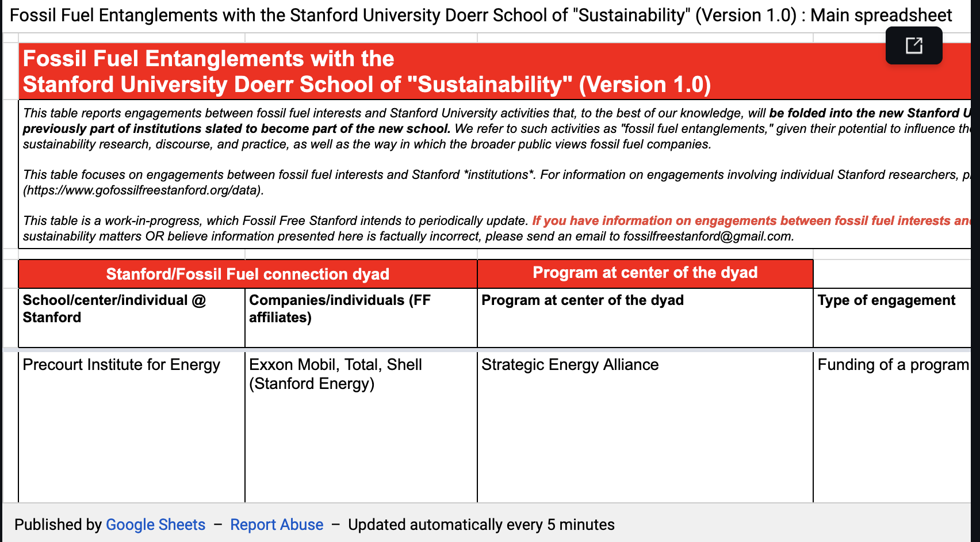Click the gofossilfreestanford.org/data URL text
The width and height of the screenshot is (980, 542).
(143, 190)
